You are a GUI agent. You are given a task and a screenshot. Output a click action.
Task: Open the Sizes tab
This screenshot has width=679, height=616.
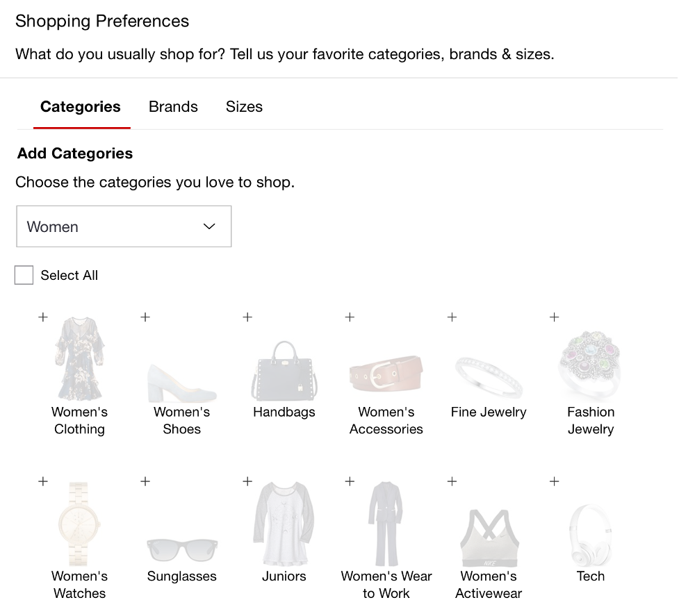coord(244,107)
